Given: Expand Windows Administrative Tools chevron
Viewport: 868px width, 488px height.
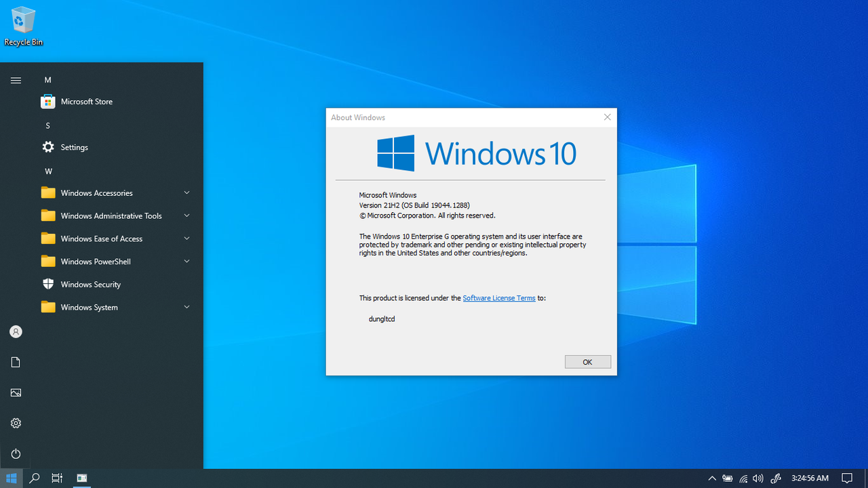Looking at the screenshot, I should click(186, 216).
